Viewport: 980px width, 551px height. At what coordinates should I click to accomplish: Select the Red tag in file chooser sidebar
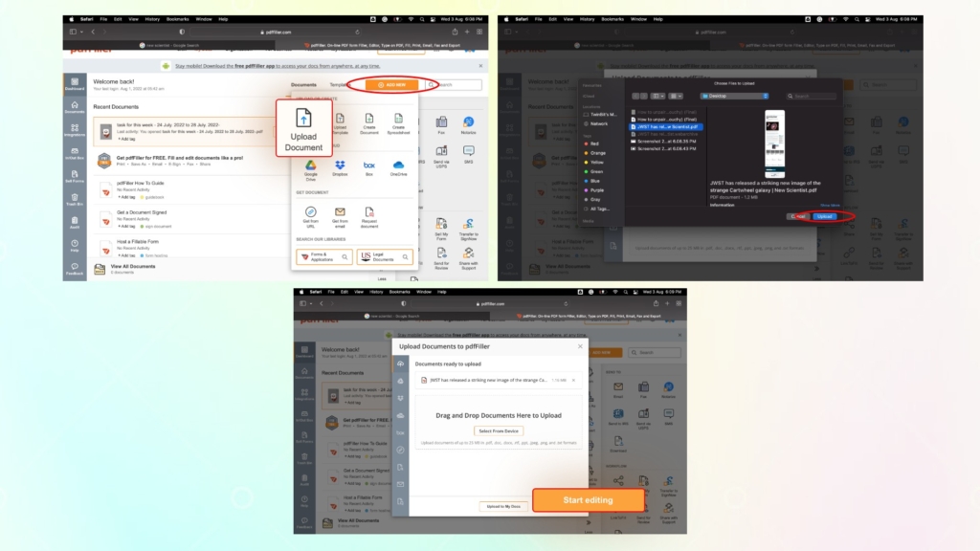591,143
